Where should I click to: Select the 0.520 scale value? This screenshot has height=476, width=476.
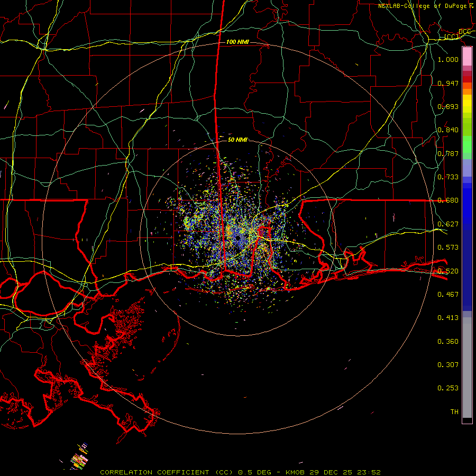[448, 271]
